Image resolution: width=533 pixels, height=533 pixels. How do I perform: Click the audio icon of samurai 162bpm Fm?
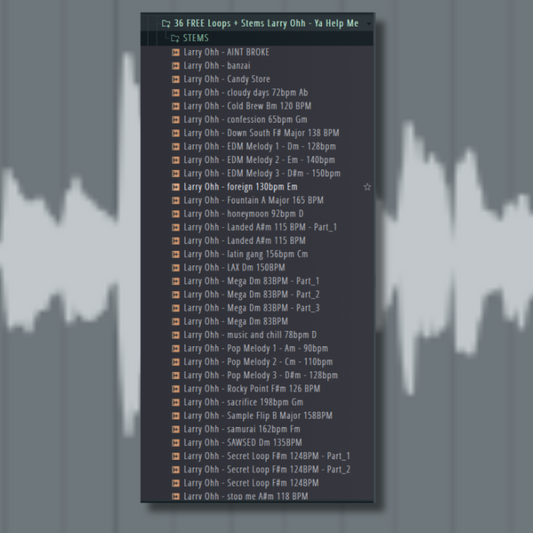(175, 429)
